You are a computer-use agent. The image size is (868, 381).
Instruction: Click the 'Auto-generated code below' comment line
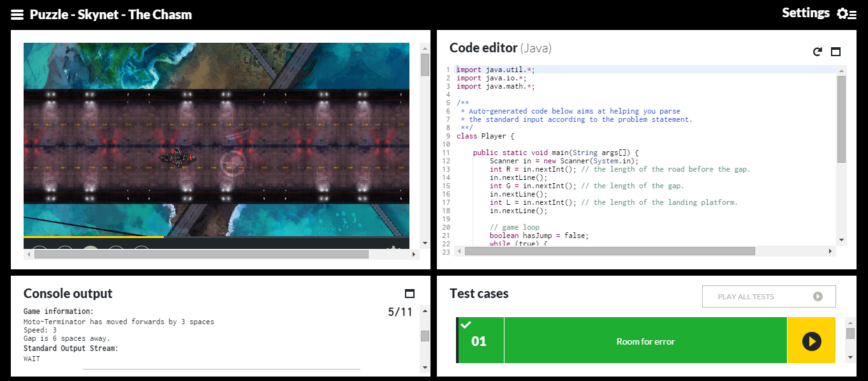570,111
